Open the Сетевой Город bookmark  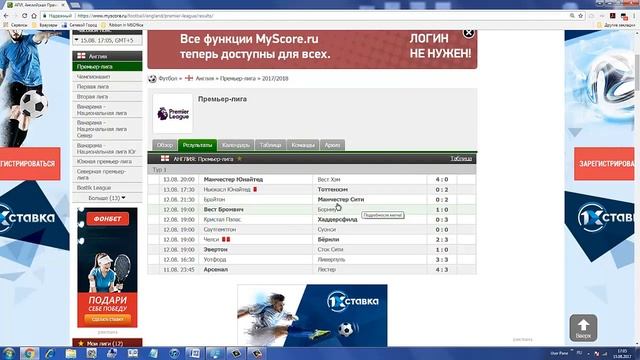click(80, 25)
